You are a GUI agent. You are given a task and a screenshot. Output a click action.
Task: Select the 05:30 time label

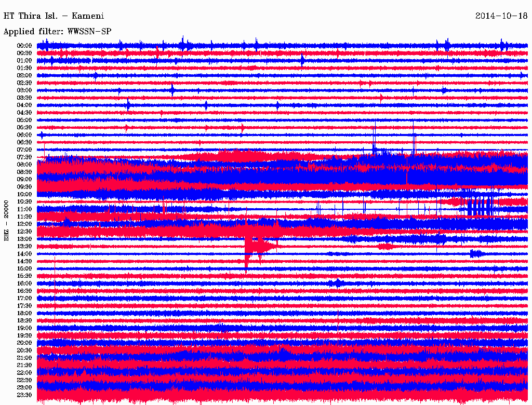click(x=24, y=128)
